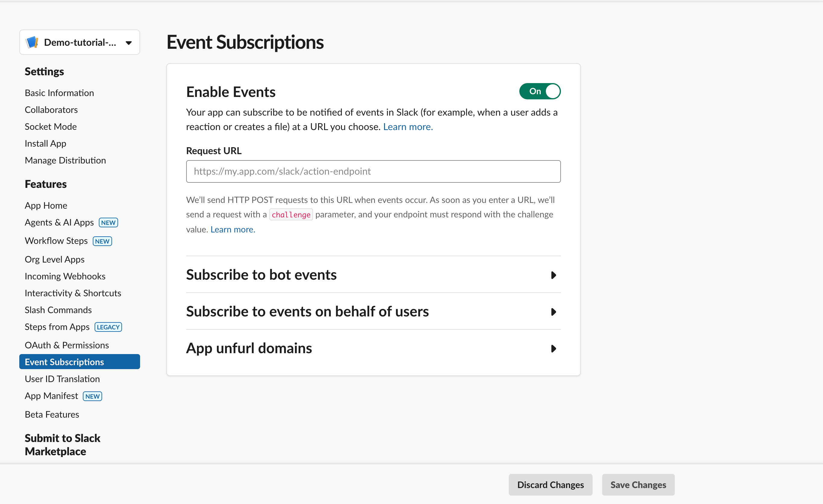Open the app selector dropdown arrow

pyautogui.click(x=129, y=43)
